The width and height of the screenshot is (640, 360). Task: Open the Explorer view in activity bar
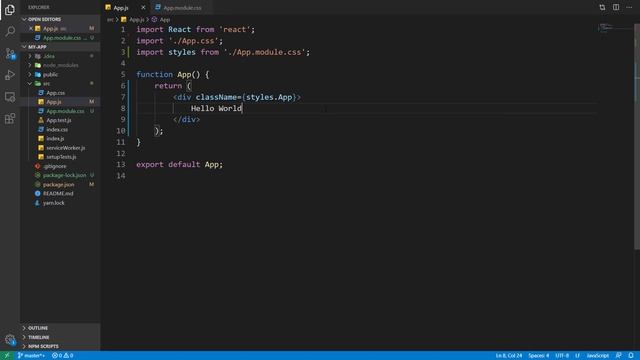[10, 9]
